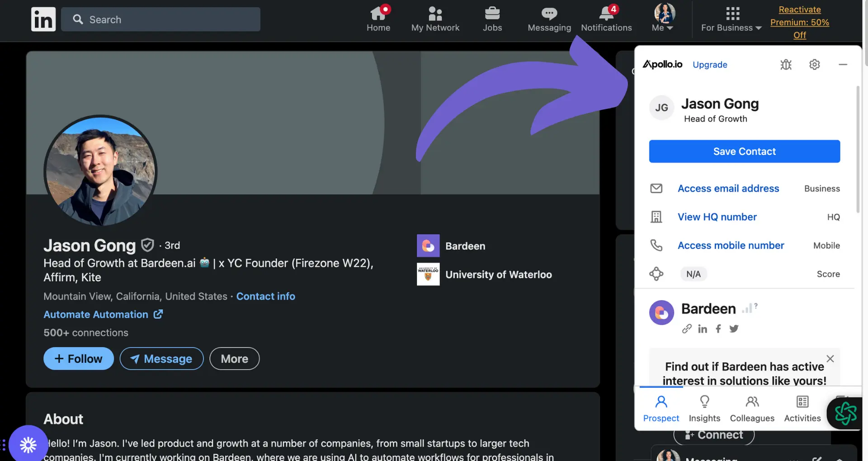Switch to the Colleagues tab
Viewport: 868px width, 461px height.
[x=752, y=409]
